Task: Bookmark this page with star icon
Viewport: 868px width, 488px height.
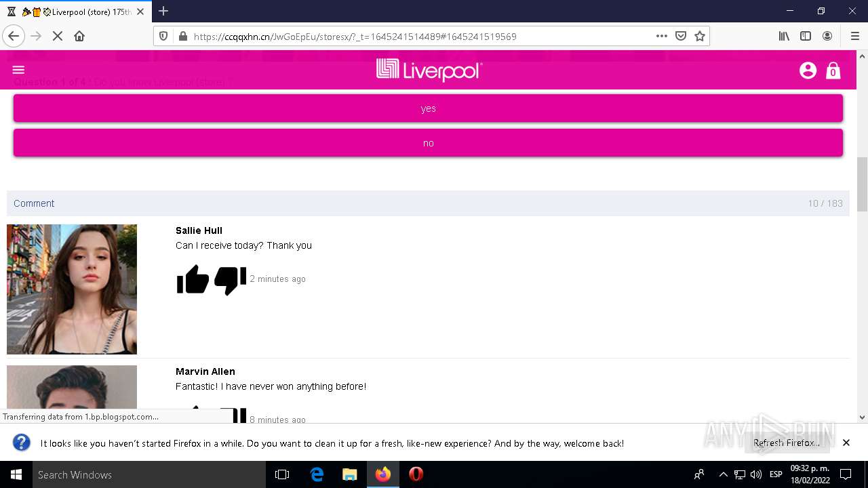Action: (x=700, y=36)
